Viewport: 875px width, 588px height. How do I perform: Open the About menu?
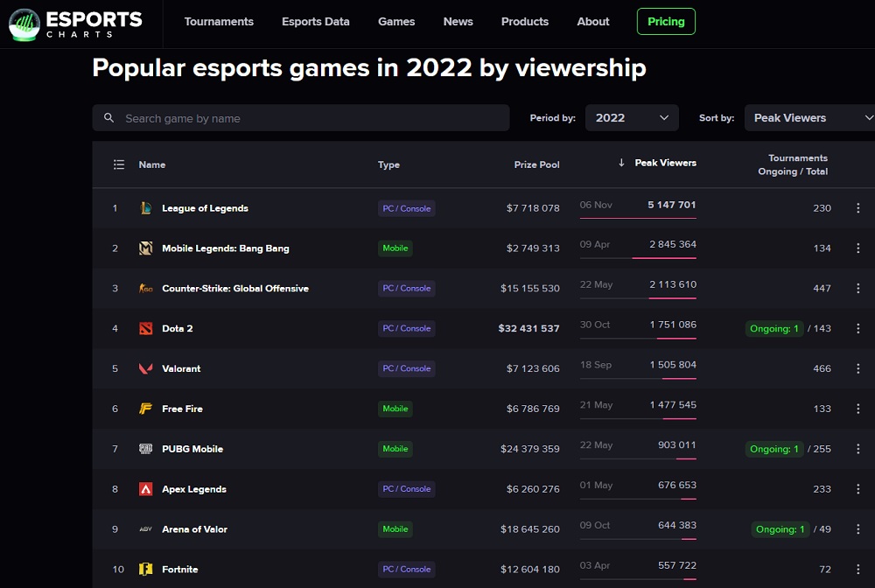tap(593, 22)
